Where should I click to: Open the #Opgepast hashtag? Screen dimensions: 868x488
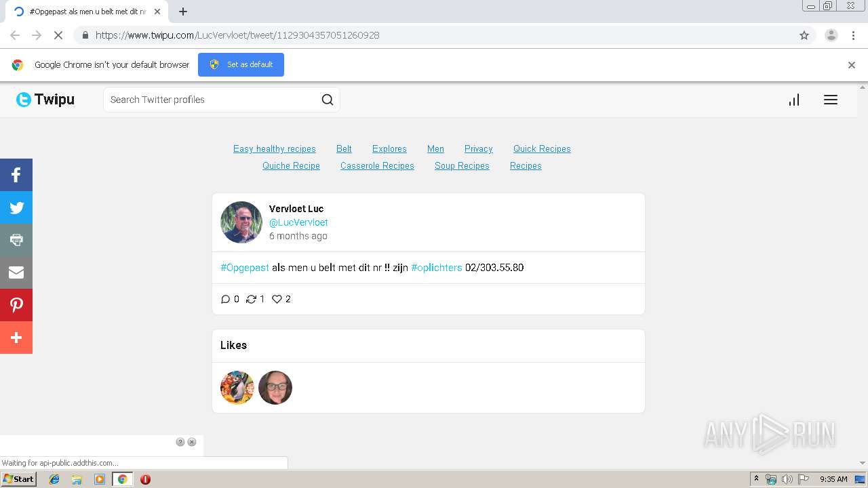(245, 268)
